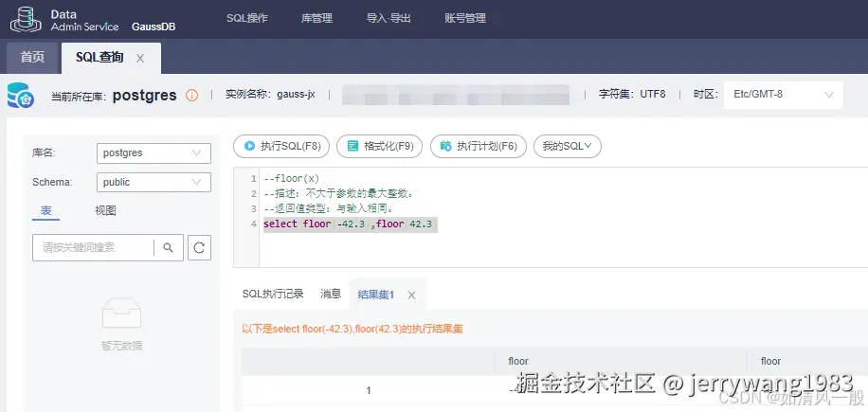Viewport: 868px width, 412px height.
Task: Click the refresh icon button
Action: [x=199, y=248]
